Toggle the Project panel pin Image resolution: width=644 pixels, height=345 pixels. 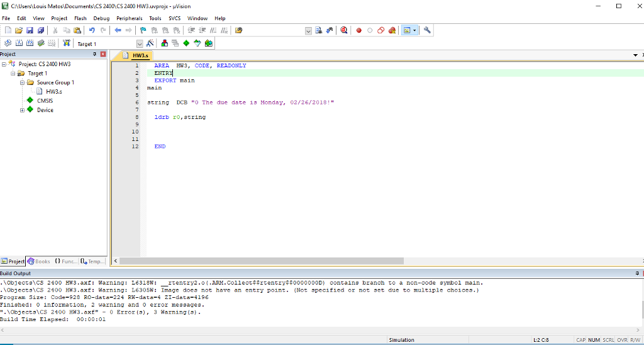pos(95,54)
